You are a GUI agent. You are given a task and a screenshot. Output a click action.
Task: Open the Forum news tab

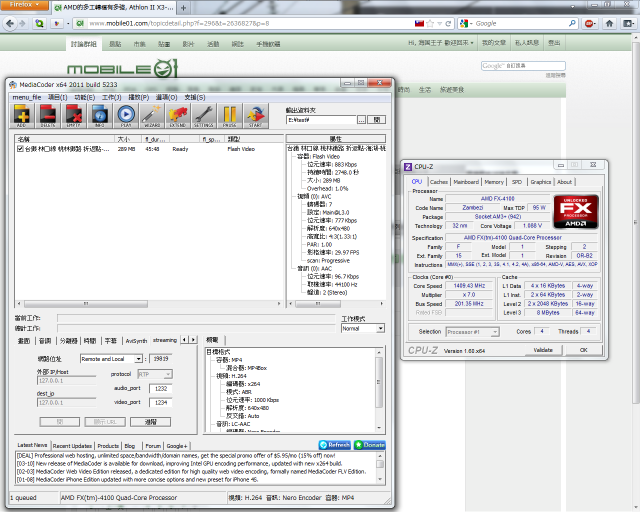tap(153, 446)
